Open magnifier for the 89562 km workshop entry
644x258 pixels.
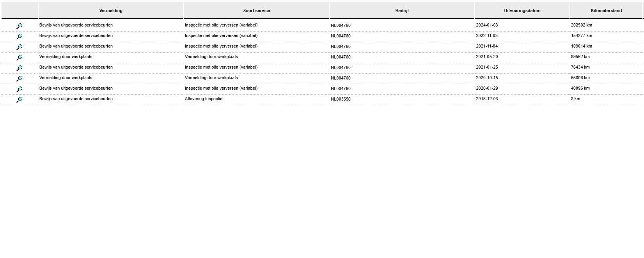(19, 58)
